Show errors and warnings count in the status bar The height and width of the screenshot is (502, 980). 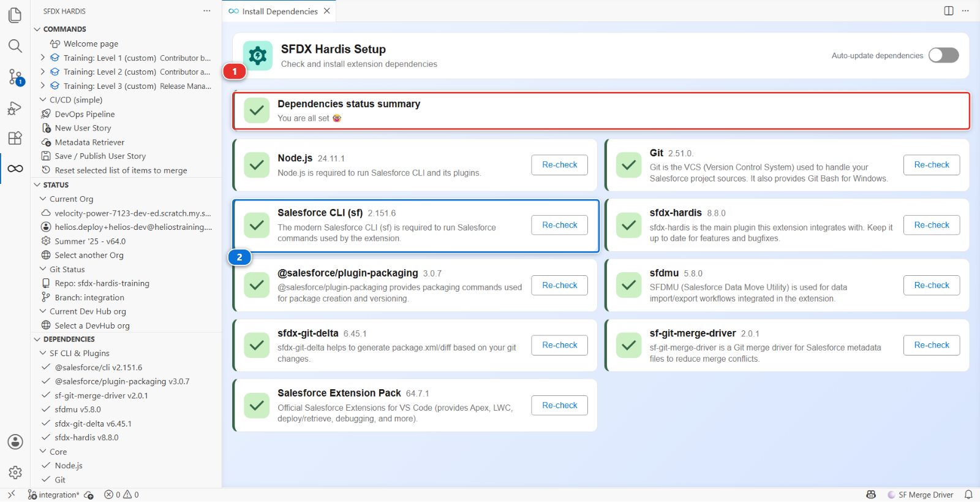click(x=121, y=495)
